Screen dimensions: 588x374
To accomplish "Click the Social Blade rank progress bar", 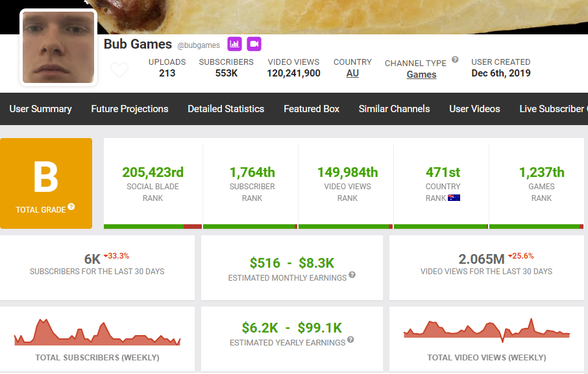I will pos(153,226).
